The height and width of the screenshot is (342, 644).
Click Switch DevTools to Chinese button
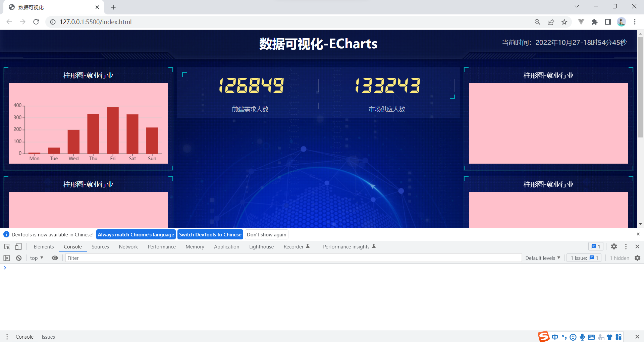pos(210,234)
